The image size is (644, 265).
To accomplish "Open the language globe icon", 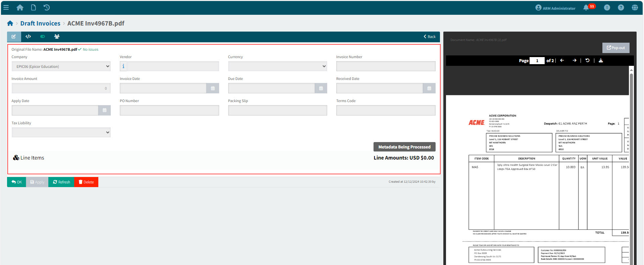I will point(635,8).
